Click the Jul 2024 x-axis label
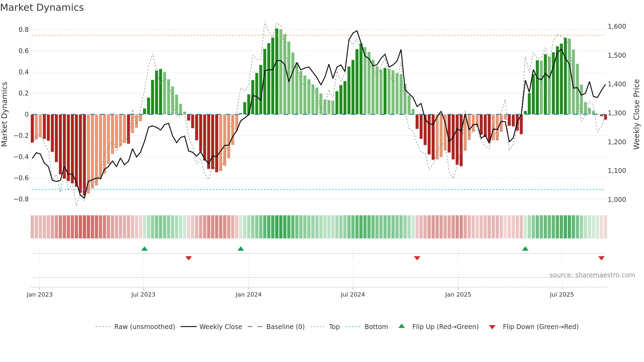This screenshot has height=362, width=644. coord(353,294)
